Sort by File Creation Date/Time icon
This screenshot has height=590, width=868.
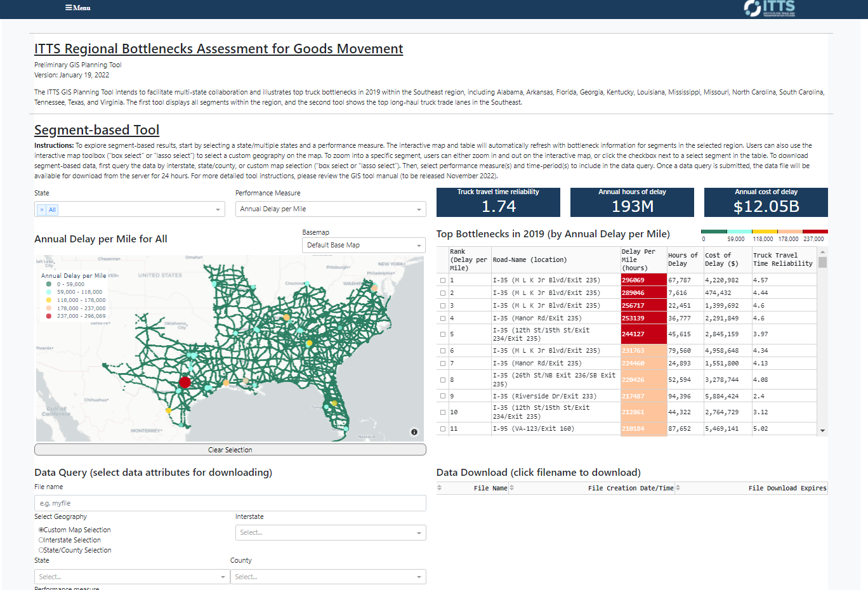512,488
